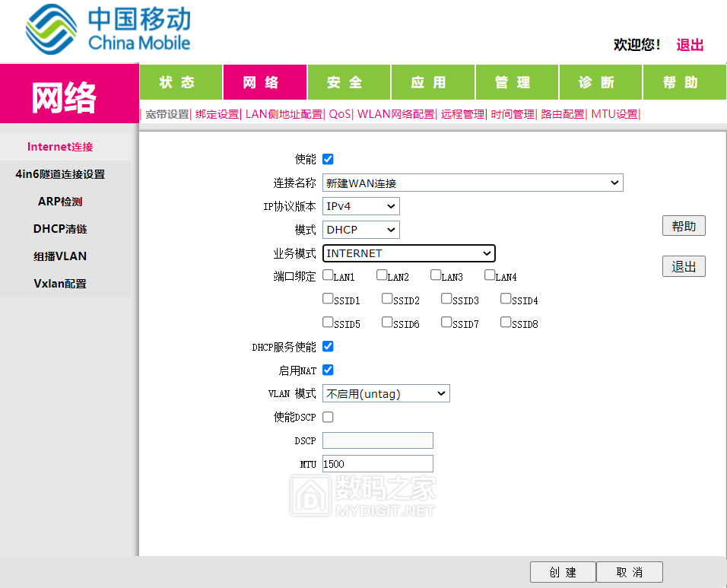This screenshot has width=727, height=588.
Task: Click the 取消 button
Action: click(x=630, y=572)
